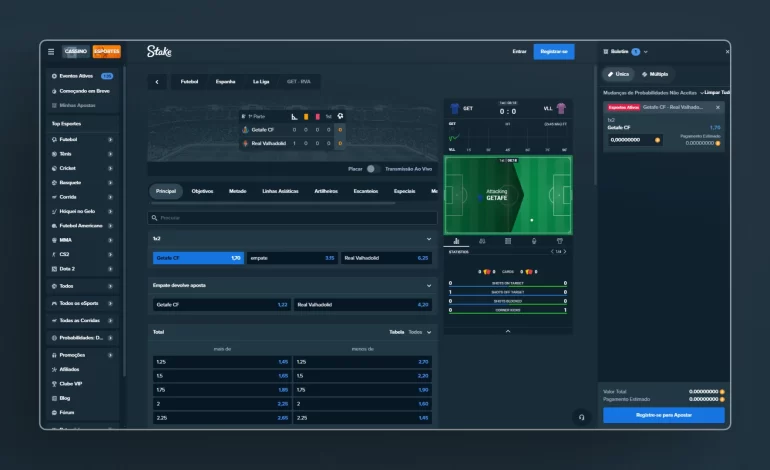
Task: Click the Dota 2 icon in sidebar
Action: (x=54, y=269)
